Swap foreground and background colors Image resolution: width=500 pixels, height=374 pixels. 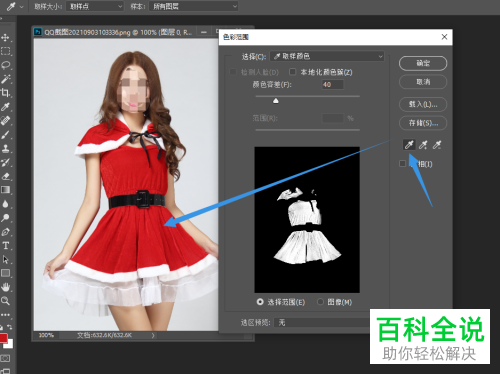coord(10,327)
